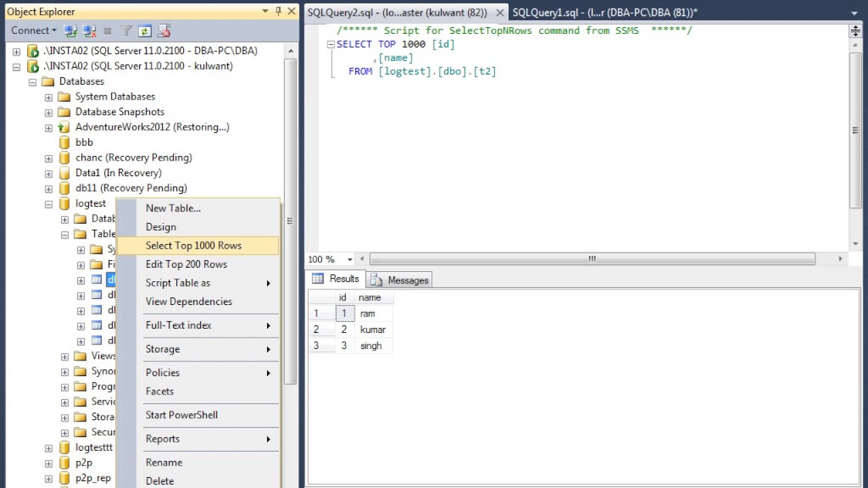Expand the logtesttt database node
Viewport: 868px width, 488px height.
point(49,448)
